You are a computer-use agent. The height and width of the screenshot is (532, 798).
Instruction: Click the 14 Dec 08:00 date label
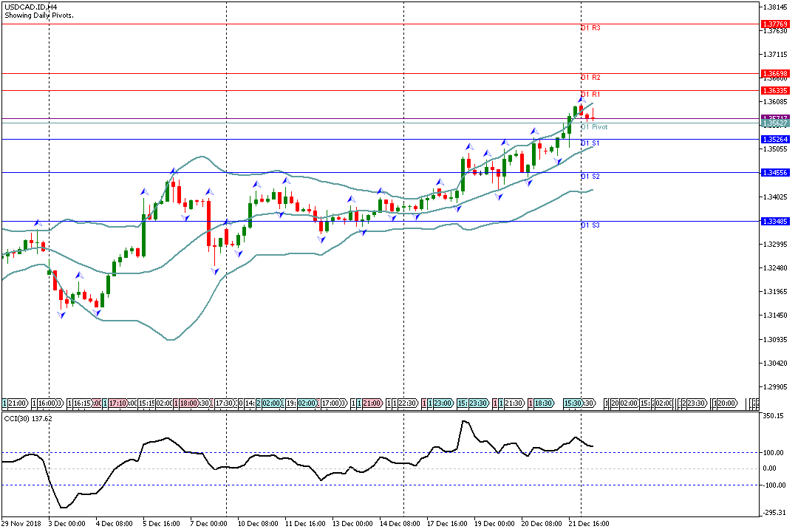(400, 523)
